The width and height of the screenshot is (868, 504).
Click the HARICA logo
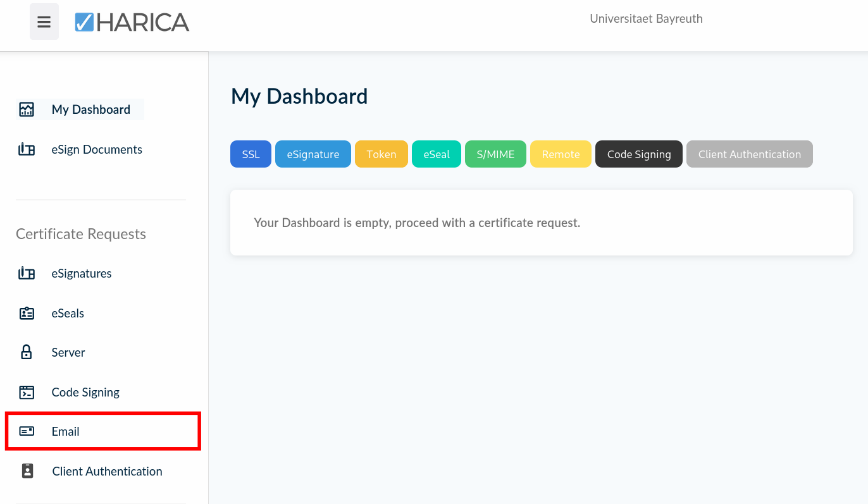tap(132, 22)
